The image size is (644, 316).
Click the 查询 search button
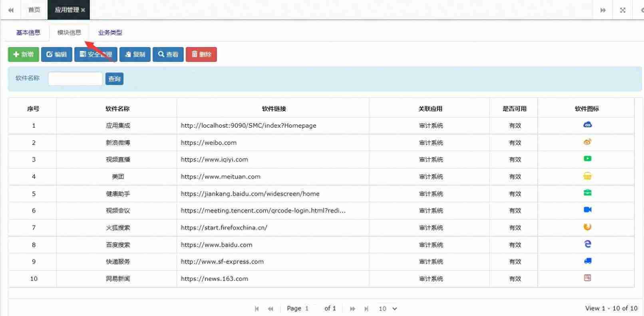coord(114,79)
